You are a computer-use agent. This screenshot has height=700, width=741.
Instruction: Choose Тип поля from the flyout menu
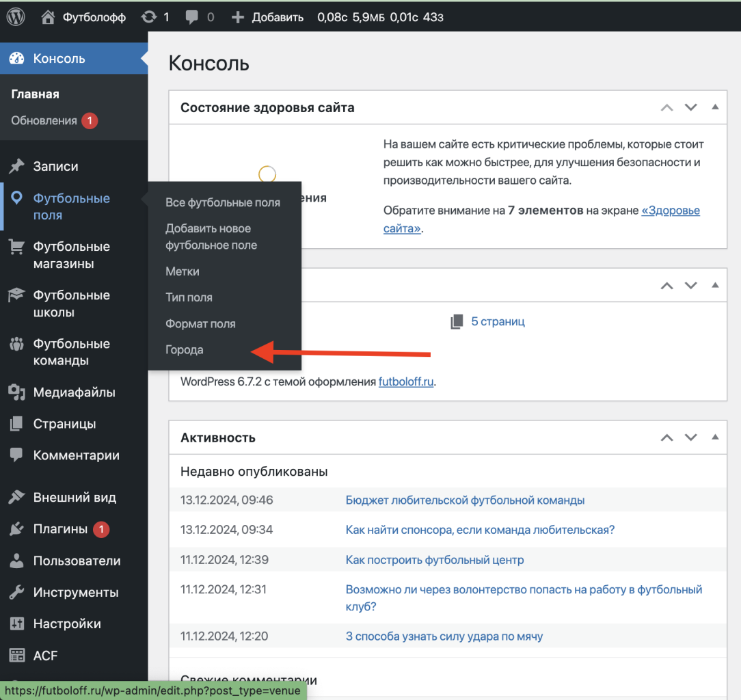(189, 297)
